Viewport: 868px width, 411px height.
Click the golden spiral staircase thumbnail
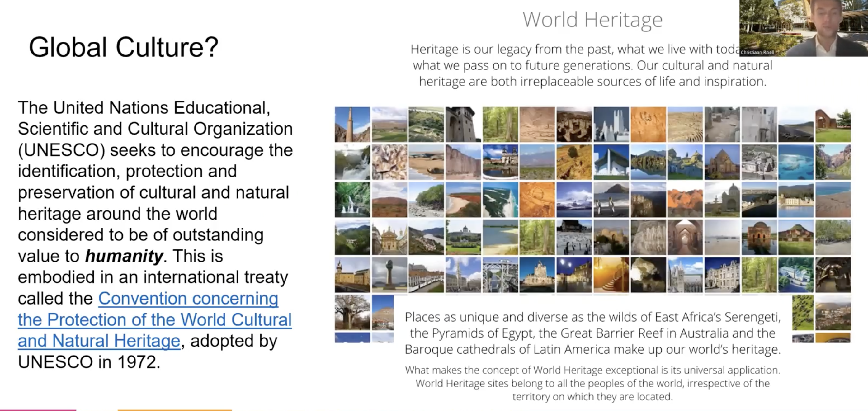[611, 275]
